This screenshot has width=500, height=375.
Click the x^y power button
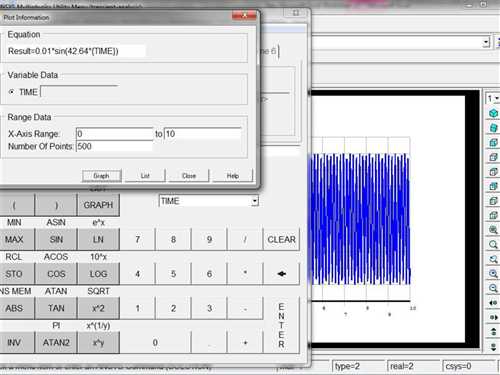click(x=98, y=343)
